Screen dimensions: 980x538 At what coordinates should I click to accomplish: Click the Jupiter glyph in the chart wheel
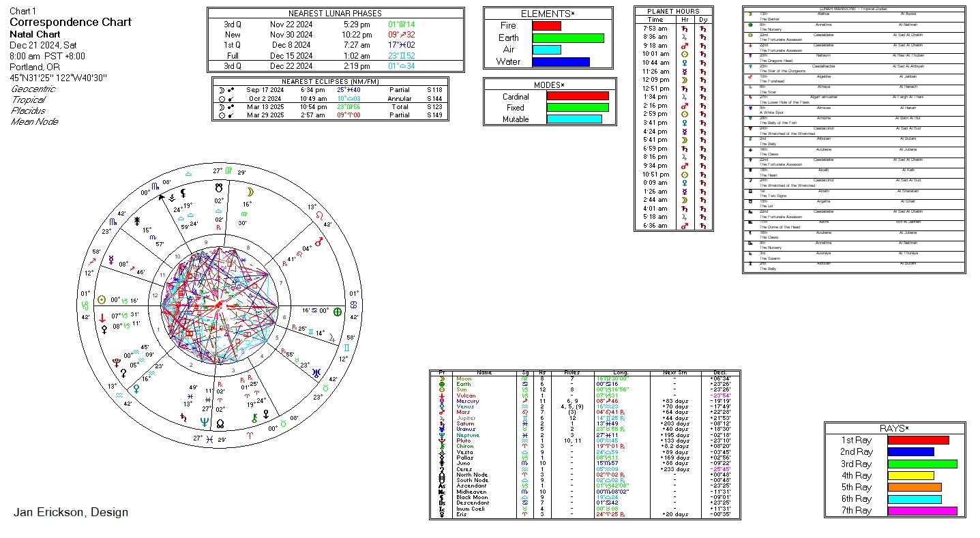[x=331, y=338]
